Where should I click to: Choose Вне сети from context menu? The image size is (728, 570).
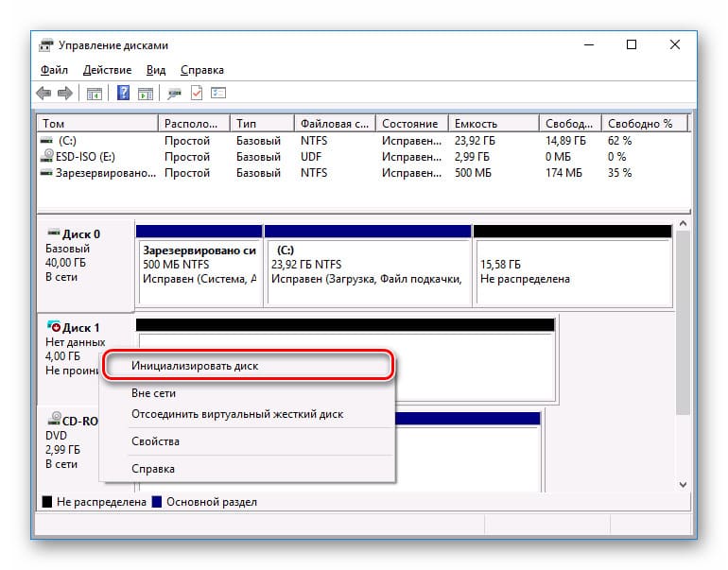[248, 393]
